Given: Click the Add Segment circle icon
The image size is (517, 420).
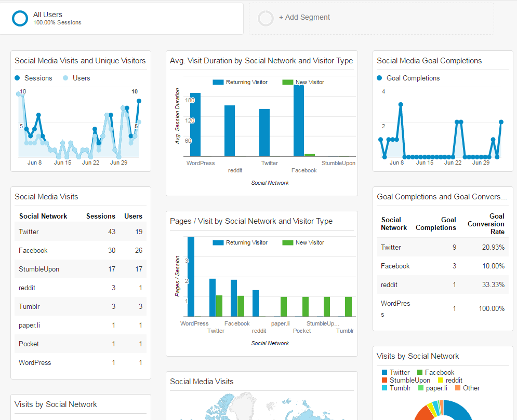Looking at the screenshot, I should click(x=266, y=18).
